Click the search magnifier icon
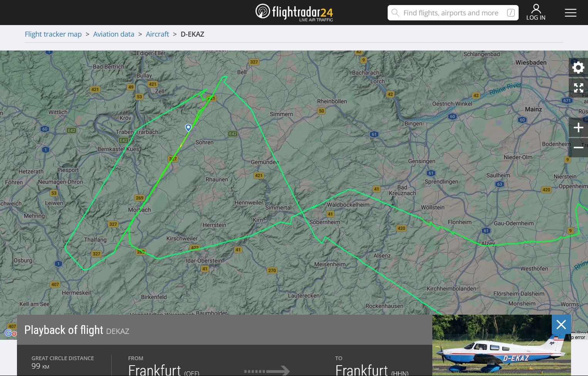This screenshot has width=588, height=376. pyautogui.click(x=395, y=13)
